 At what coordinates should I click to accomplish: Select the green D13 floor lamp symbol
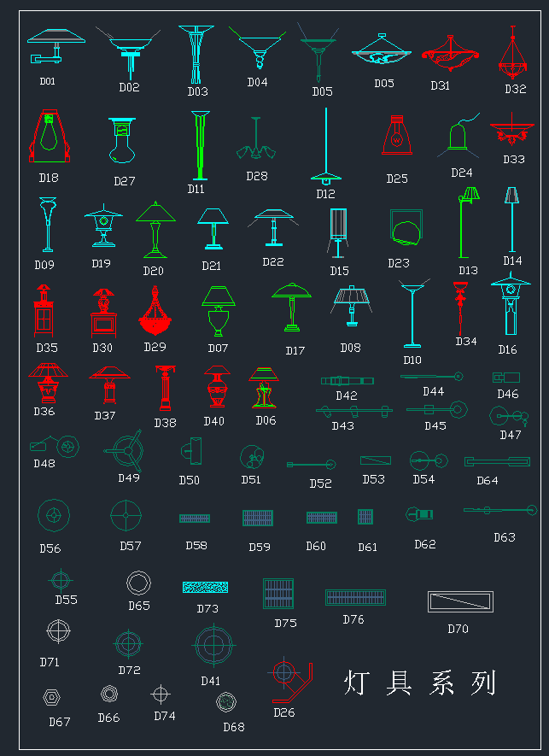[x=466, y=224]
